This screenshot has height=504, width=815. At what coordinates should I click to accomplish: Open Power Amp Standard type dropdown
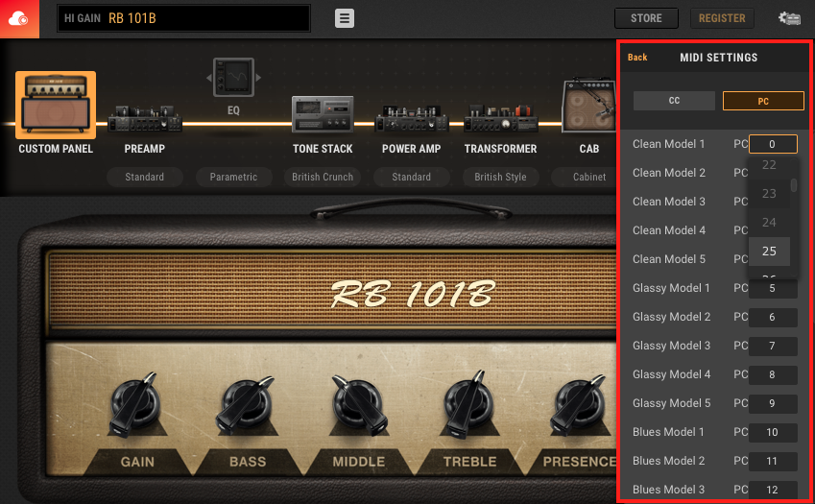tap(411, 177)
